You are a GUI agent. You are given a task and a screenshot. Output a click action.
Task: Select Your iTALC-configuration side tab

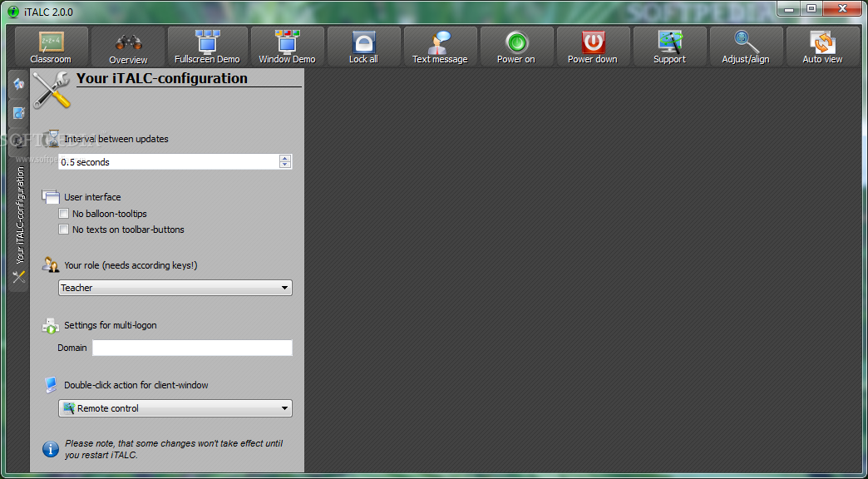pyautogui.click(x=19, y=225)
